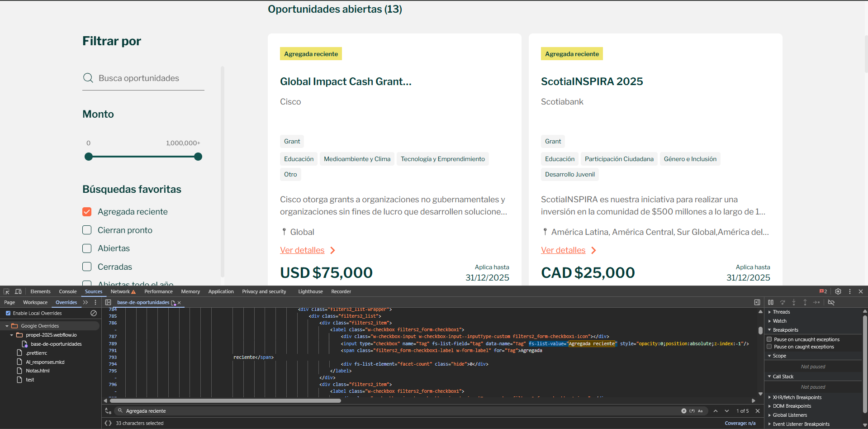Click the arrow icon beside Scotiabank Ver detalles
Image resolution: width=868 pixels, height=429 pixels.
[593, 250]
